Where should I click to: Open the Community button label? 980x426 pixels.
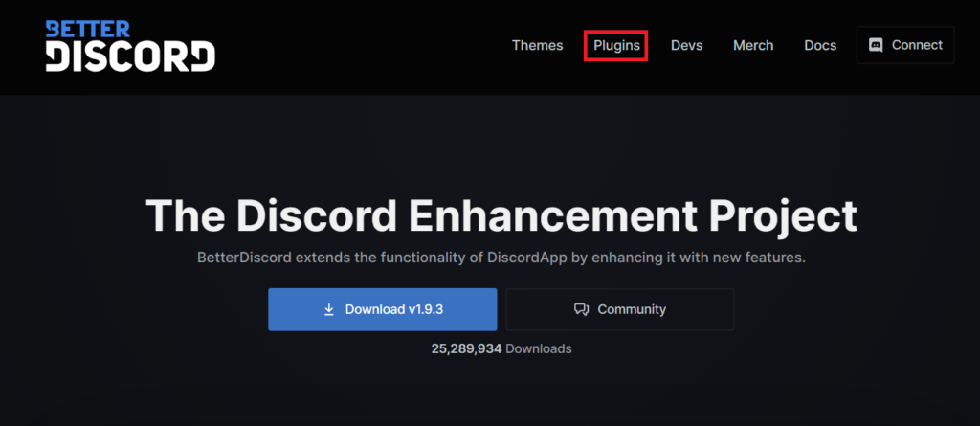[632, 309]
